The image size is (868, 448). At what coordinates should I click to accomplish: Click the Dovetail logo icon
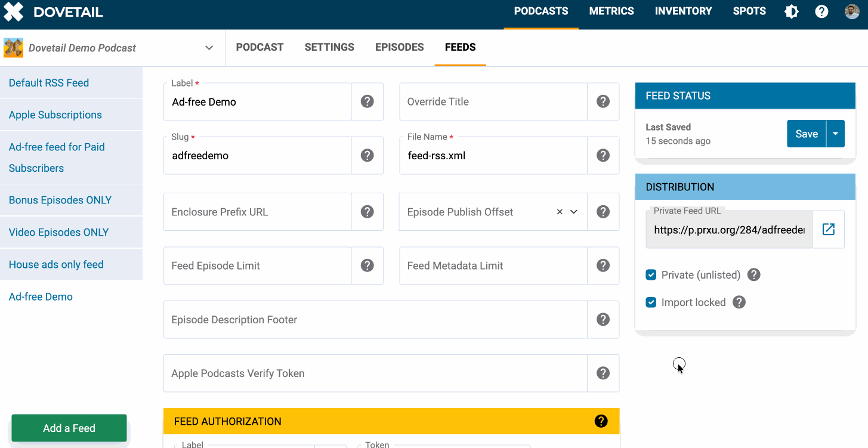[x=13, y=11]
